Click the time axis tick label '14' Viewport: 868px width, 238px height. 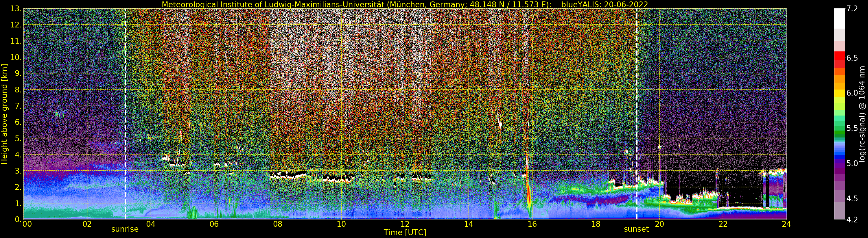coord(468,224)
